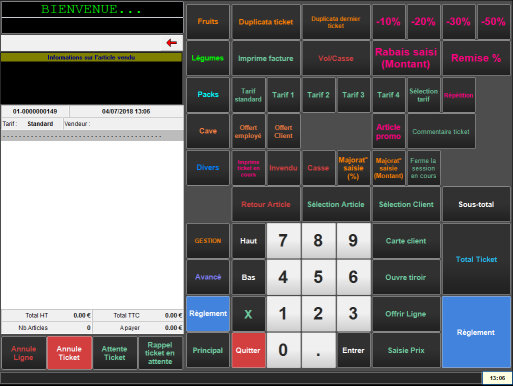Open Sélection Client list
513x386 pixels.
[406, 204]
